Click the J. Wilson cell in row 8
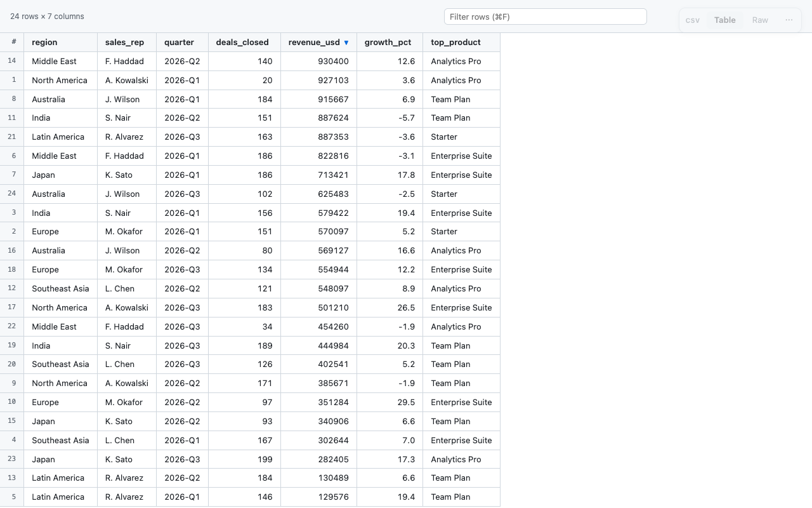This screenshot has height=508, width=812. 127,100
